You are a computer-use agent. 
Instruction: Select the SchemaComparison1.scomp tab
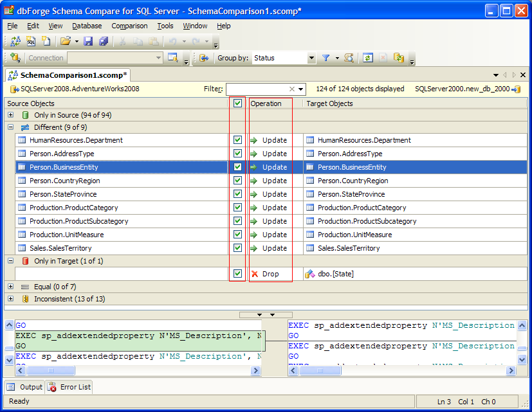(x=68, y=75)
